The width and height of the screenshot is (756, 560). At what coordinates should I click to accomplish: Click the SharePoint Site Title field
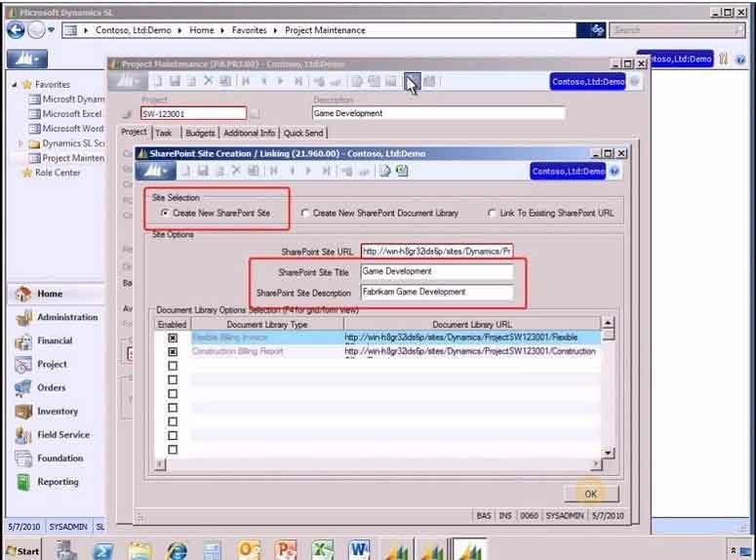pyautogui.click(x=437, y=271)
